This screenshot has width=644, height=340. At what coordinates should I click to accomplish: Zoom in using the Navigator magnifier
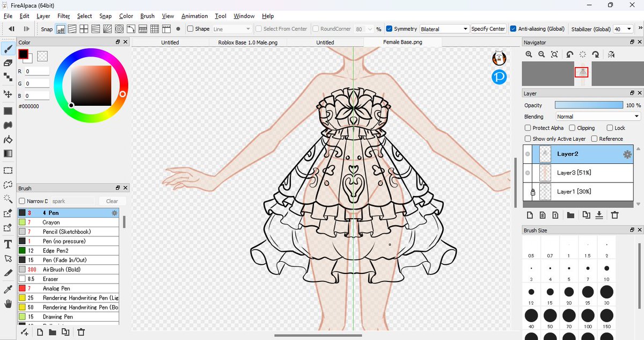529,54
